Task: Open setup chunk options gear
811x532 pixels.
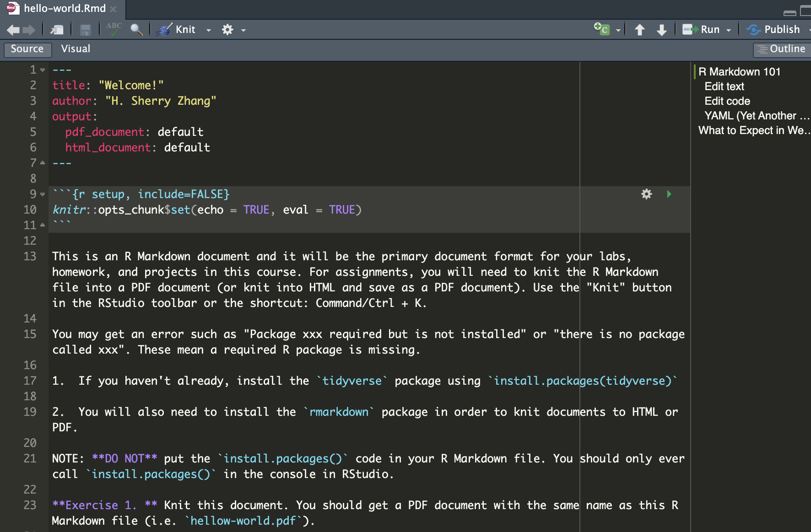Action: tap(646, 194)
